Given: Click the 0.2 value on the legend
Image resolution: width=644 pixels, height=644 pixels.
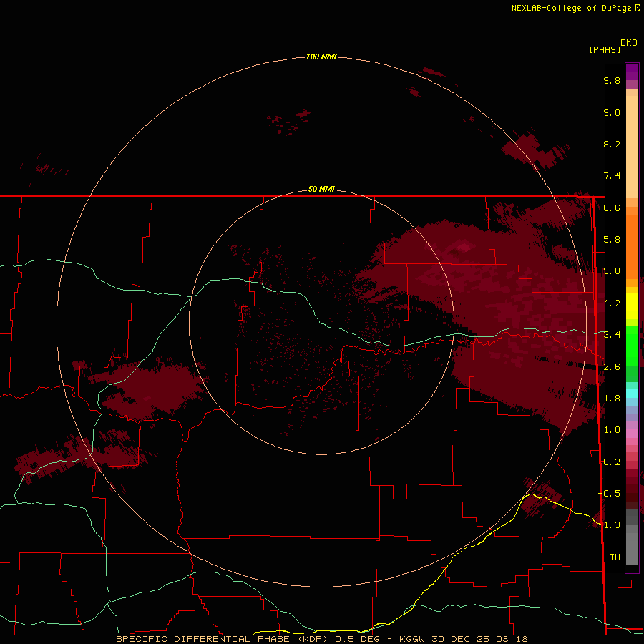Looking at the screenshot, I should point(612,462).
